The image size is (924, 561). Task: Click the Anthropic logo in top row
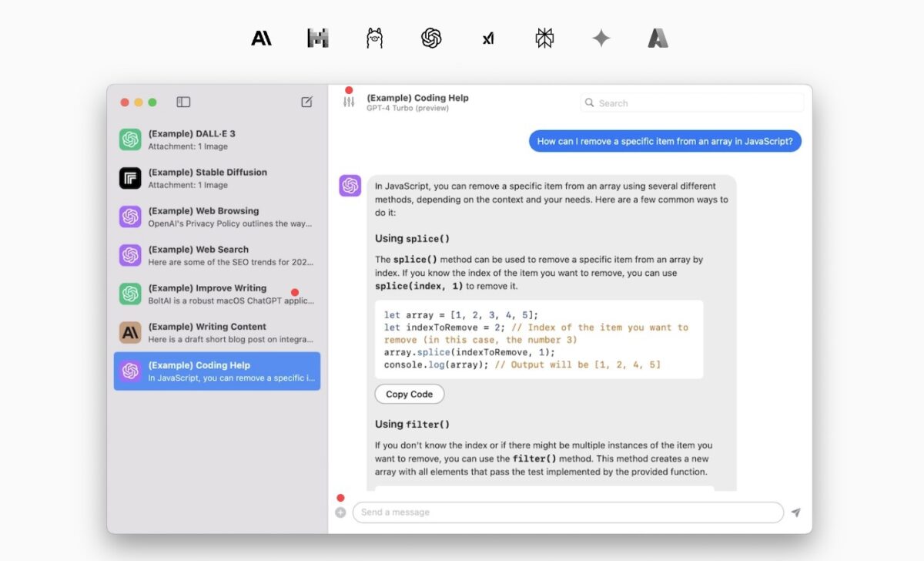(x=261, y=38)
